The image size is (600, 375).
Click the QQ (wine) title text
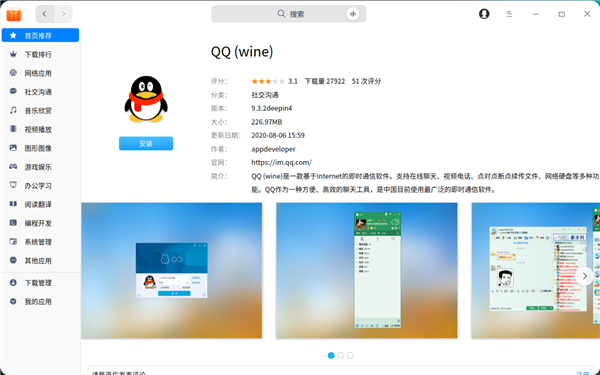pos(242,52)
